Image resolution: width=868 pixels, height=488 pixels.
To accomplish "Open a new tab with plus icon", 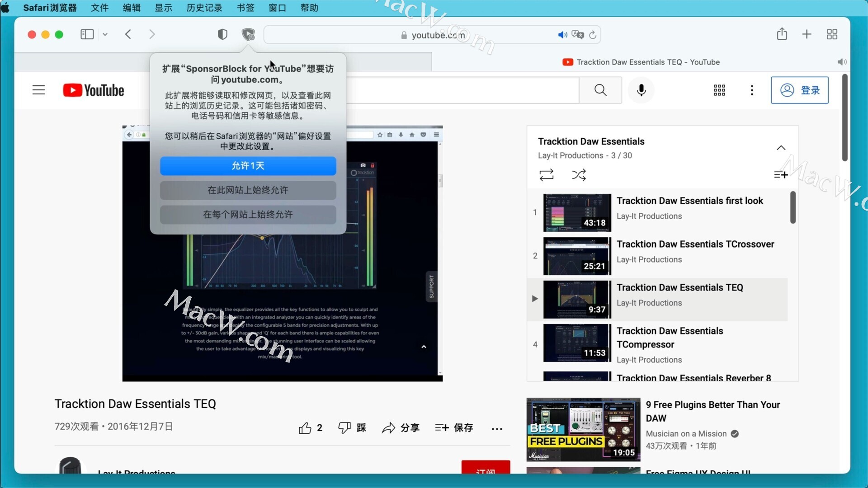I will [x=807, y=34].
